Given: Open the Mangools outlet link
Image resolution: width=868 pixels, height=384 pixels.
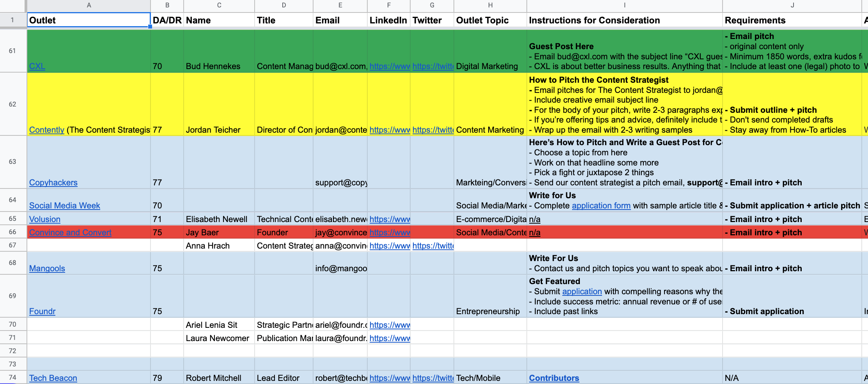Looking at the screenshot, I should pyautogui.click(x=47, y=268).
